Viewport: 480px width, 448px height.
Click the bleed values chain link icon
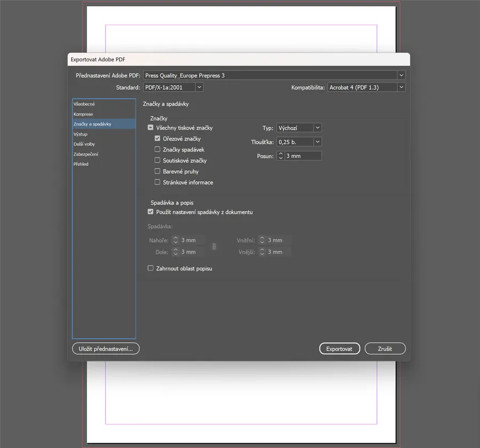coord(214,246)
